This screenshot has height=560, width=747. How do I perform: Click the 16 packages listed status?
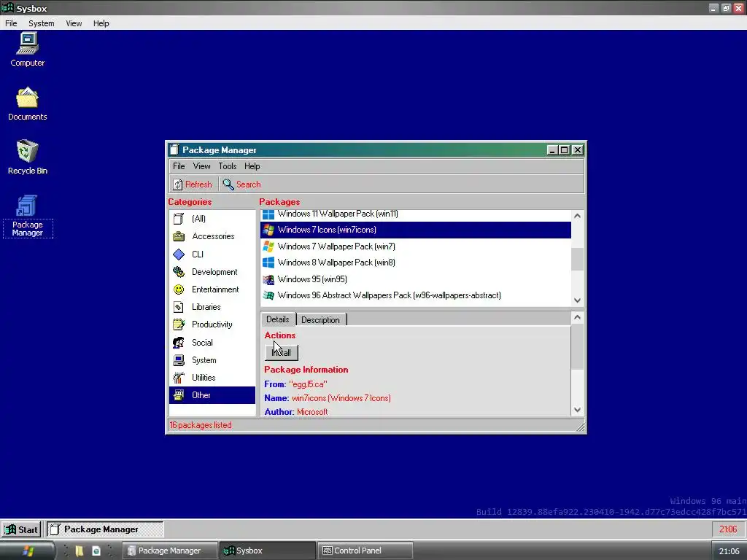point(201,425)
